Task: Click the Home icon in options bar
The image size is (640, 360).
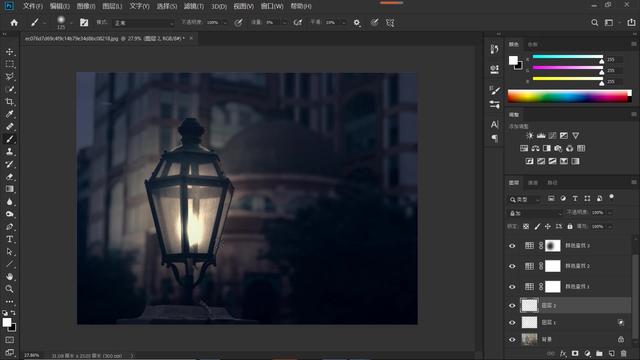Action: tap(14, 23)
